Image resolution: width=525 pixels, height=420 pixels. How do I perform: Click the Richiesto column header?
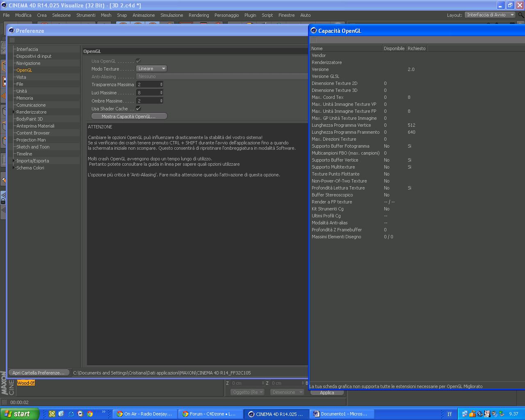click(x=417, y=48)
